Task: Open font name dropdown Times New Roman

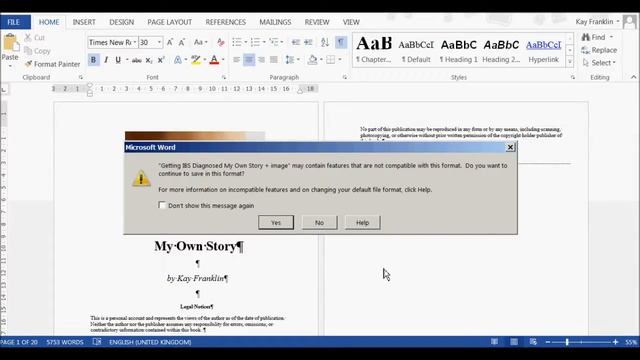Action: tap(135, 42)
